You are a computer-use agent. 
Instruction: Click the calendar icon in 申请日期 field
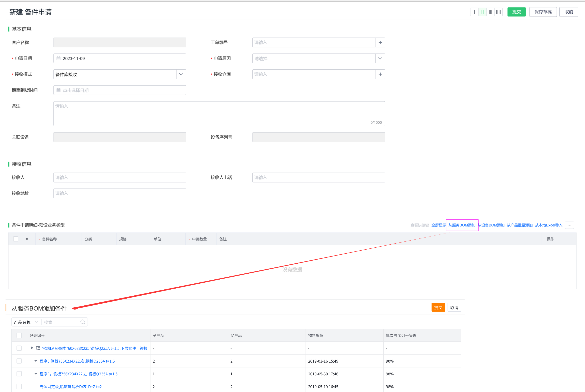pyautogui.click(x=58, y=58)
